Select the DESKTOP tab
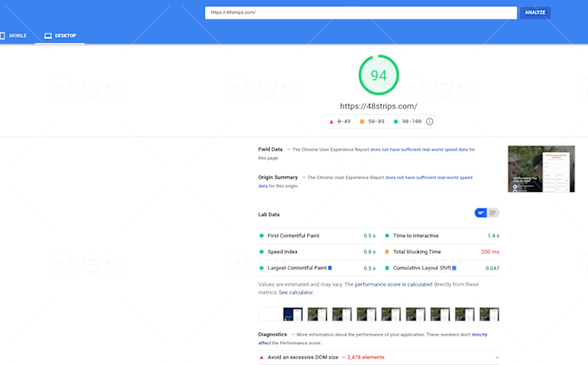The width and height of the screenshot is (588, 365). (x=60, y=35)
